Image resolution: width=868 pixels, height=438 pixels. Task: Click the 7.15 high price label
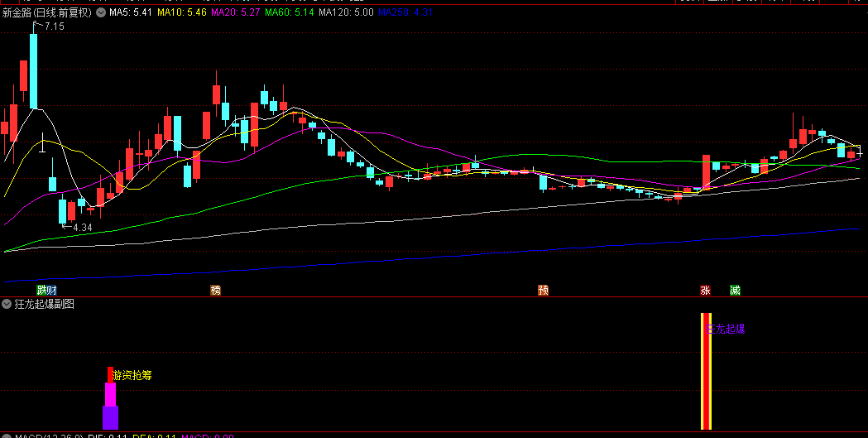(x=55, y=26)
